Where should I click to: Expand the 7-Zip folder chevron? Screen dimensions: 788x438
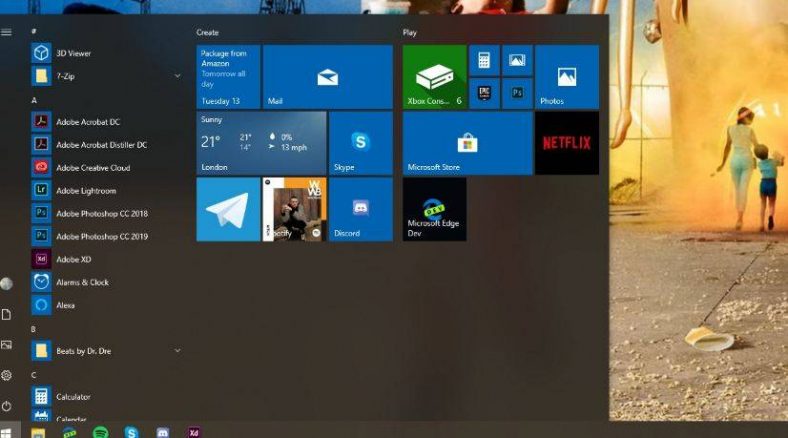pos(177,76)
